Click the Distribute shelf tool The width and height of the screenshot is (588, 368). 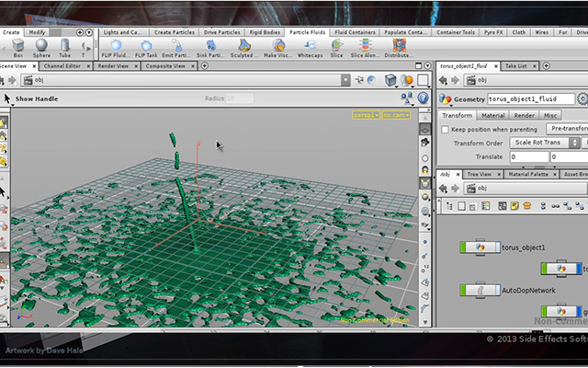[399, 49]
